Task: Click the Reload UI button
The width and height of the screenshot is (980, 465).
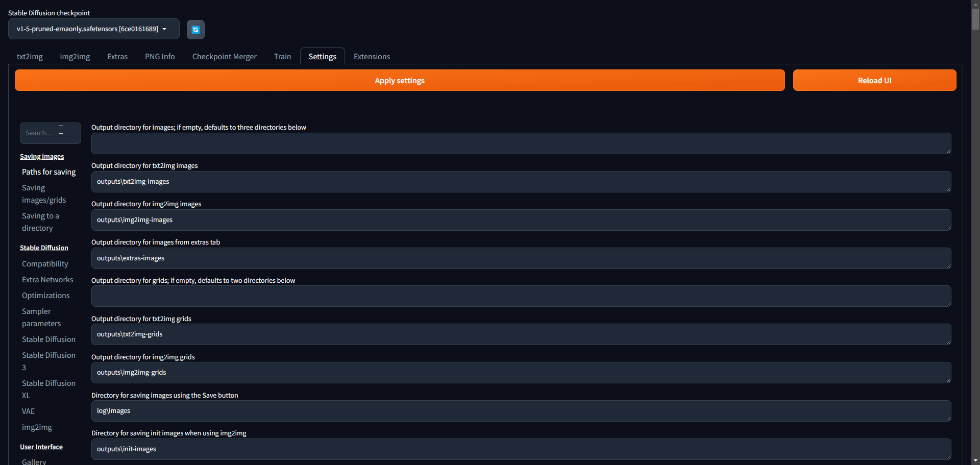Action: click(874, 81)
